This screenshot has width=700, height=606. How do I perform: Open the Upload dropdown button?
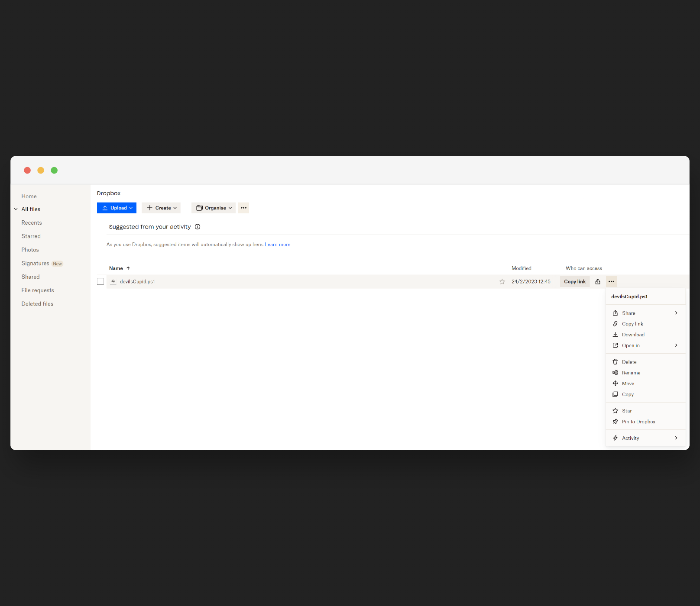point(117,208)
